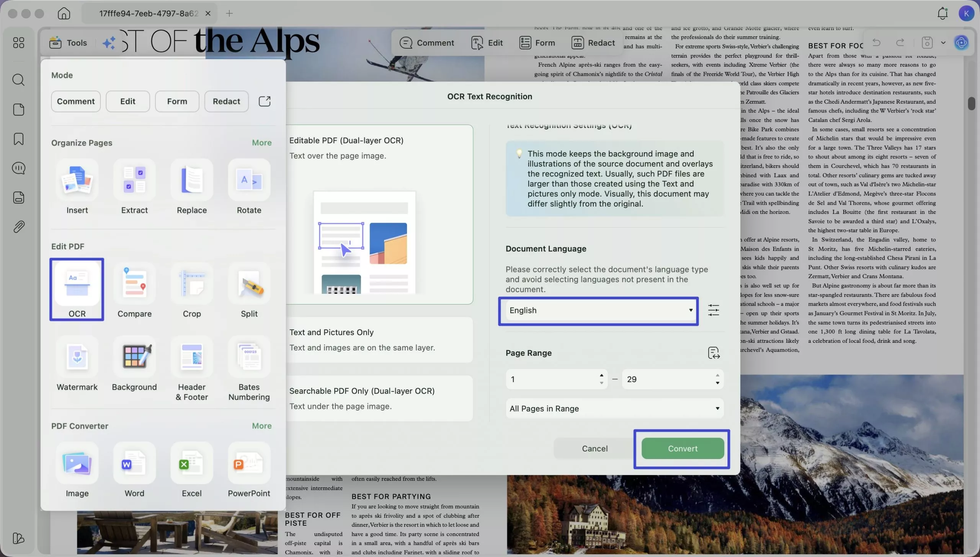Open the save options chevron
Image resolution: width=980 pixels, height=557 pixels.
(943, 42)
